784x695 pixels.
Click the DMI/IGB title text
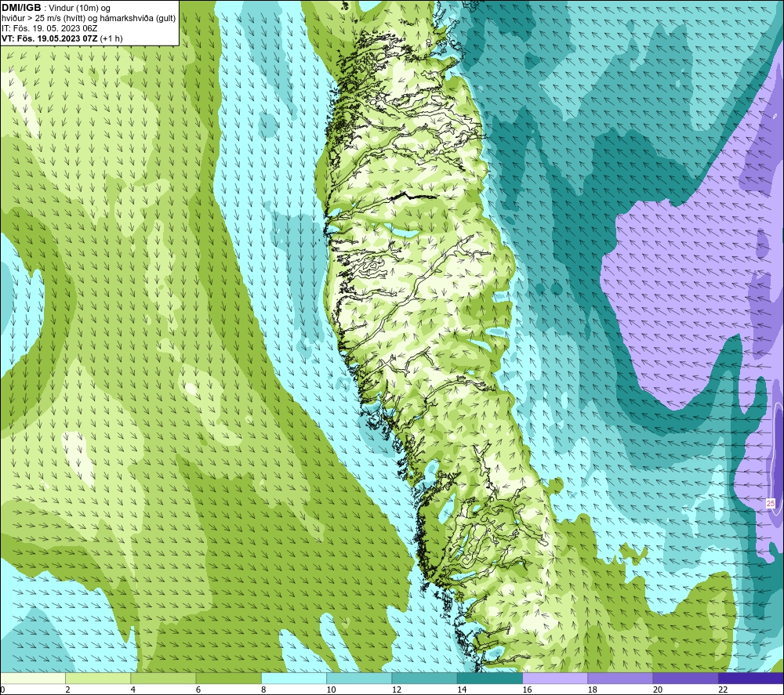(21, 8)
